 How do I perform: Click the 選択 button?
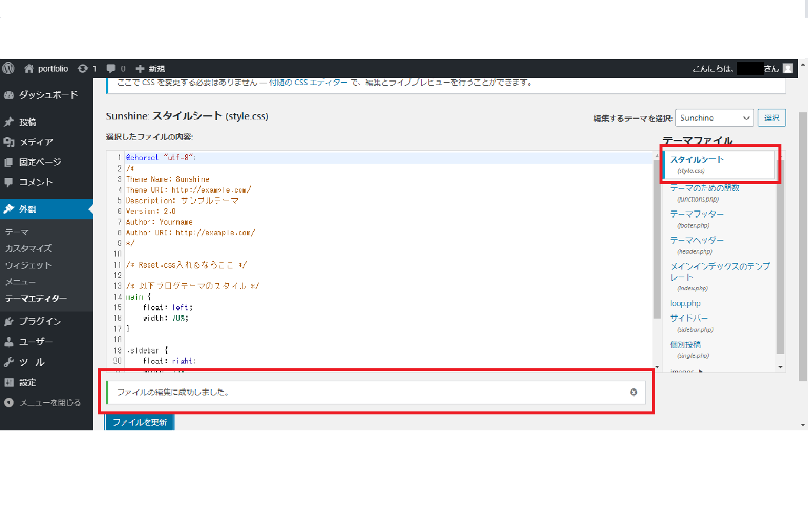tap(771, 118)
